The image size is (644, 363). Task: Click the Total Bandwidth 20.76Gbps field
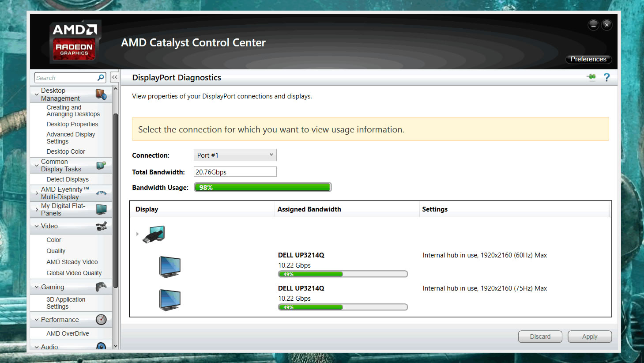[x=235, y=172]
